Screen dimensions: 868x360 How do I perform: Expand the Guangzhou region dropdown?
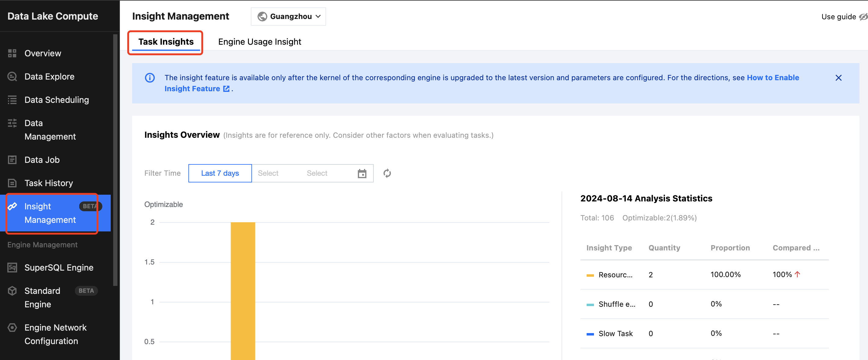click(x=288, y=17)
